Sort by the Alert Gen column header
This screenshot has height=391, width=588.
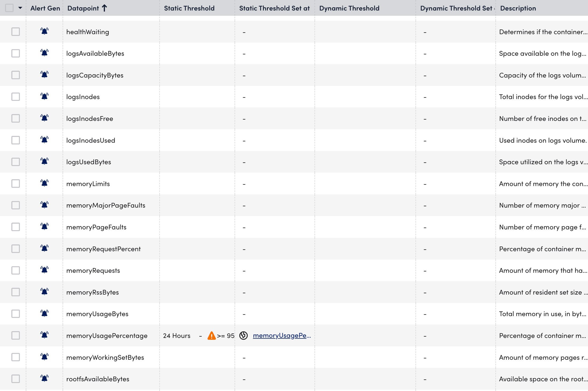point(45,8)
